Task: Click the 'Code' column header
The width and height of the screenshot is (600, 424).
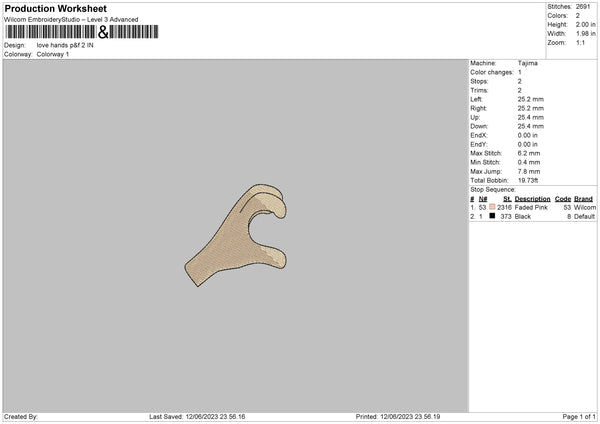Action: point(563,199)
